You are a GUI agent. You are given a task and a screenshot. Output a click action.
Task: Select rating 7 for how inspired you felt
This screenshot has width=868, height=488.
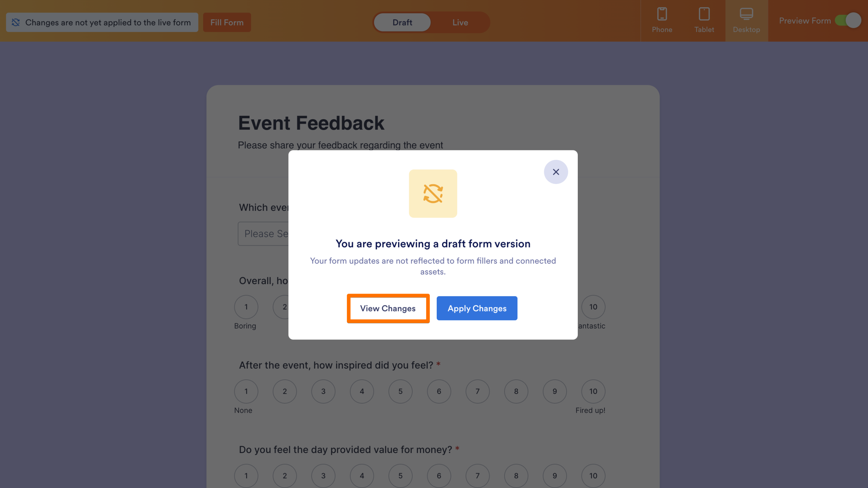(x=477, y=391)
